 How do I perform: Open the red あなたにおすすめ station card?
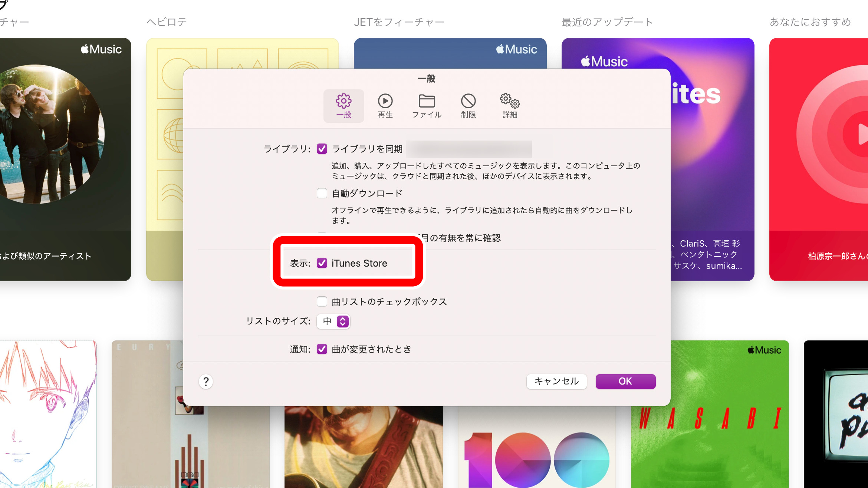[819, 159]
